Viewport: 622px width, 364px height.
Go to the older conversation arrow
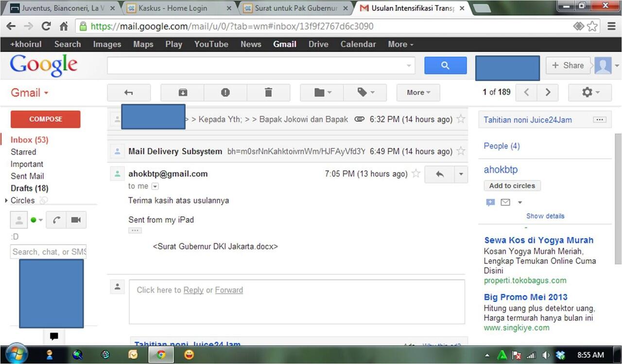(x=548, y=92)
